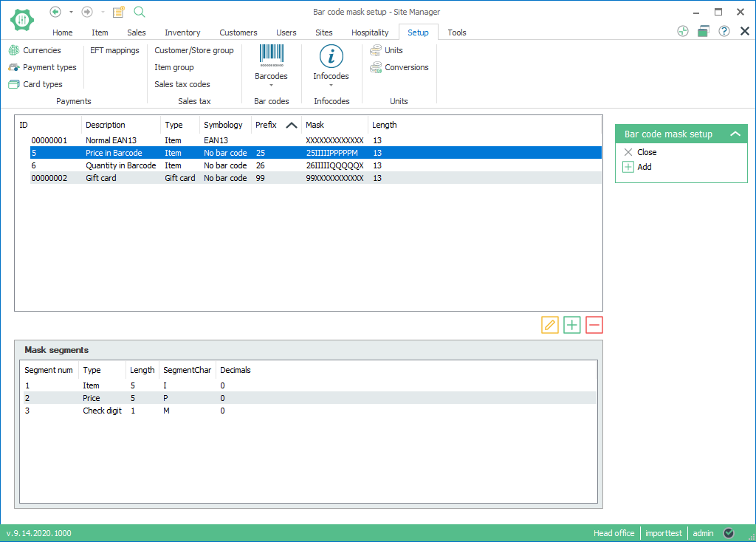The image size is (756, 542).
Task: Select the Gift card mask row
Action: pos(101,178)
